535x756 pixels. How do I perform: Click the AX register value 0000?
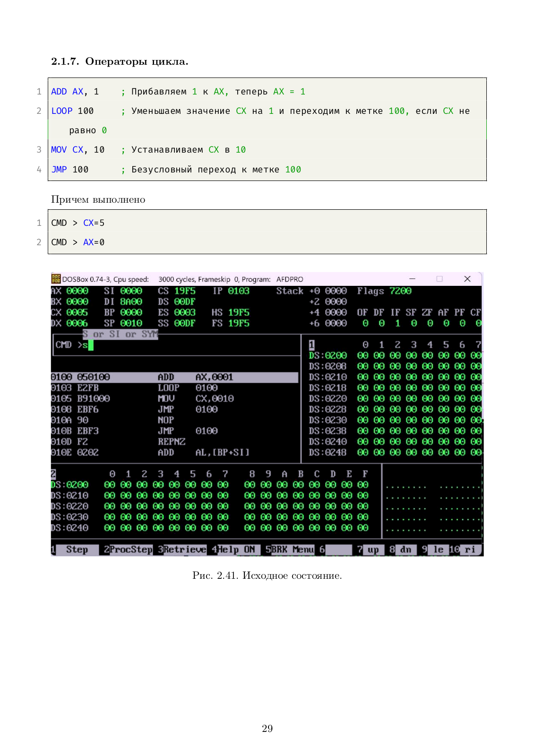pyautogui.click(x=77, y=291)
